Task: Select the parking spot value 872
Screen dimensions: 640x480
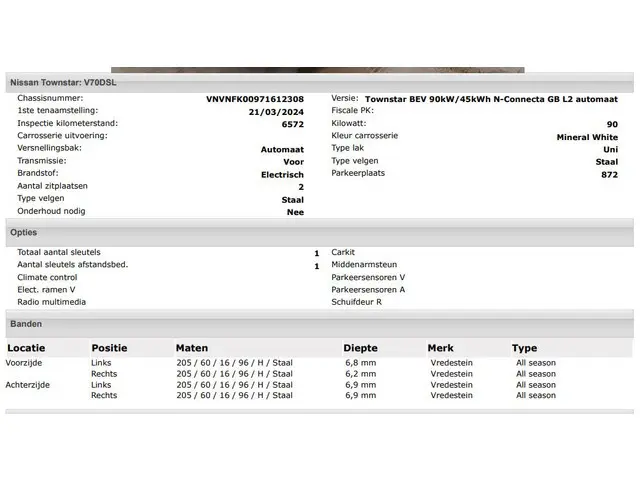Action: 609,174
